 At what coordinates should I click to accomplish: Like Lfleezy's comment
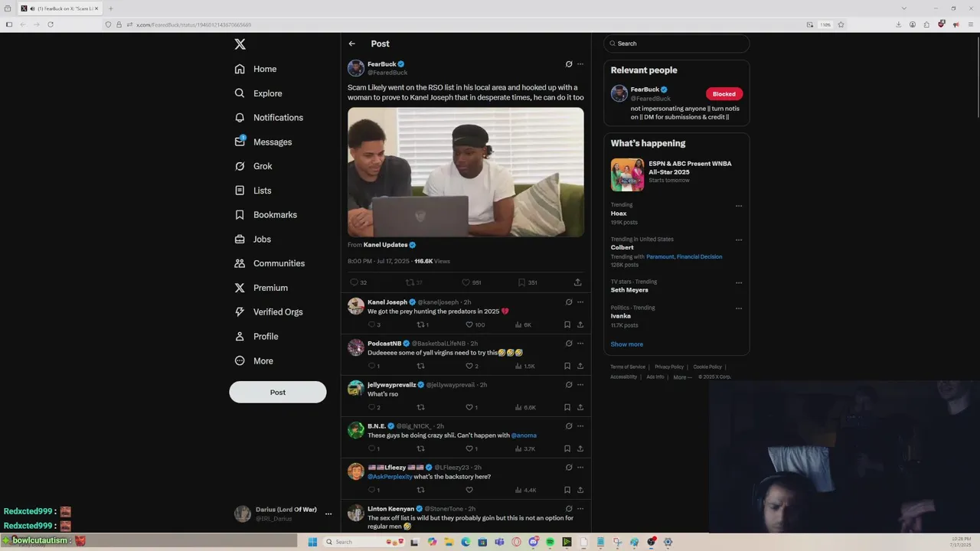469,490
